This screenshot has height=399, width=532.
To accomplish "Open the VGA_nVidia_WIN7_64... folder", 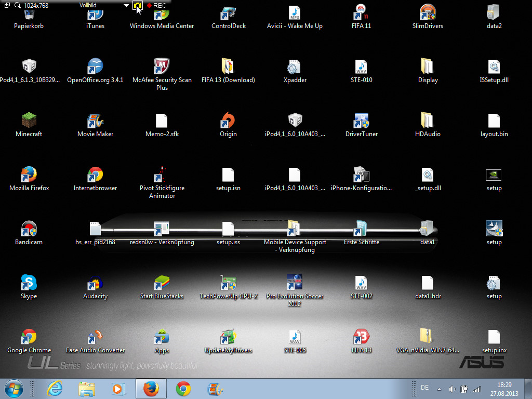I will coord(428,341).
